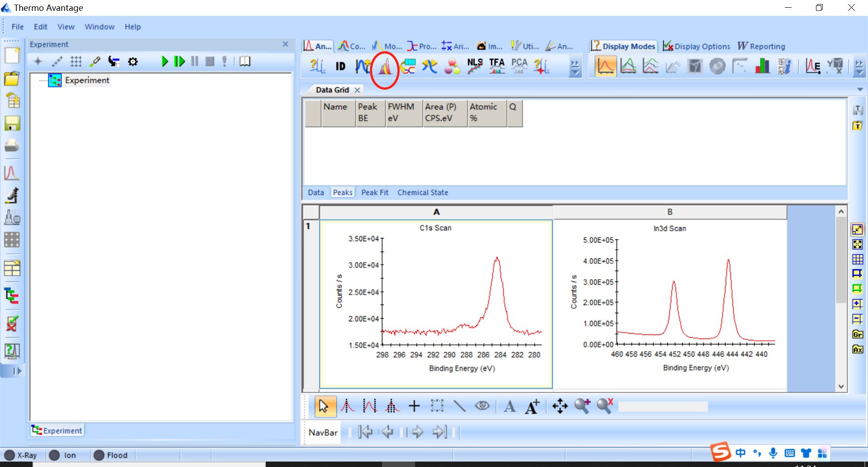Image resolution: width=868 pixels, height=467 pixels.
Task: Expand the analysis toolbar overflow arrow
Action: coord(575,67)
